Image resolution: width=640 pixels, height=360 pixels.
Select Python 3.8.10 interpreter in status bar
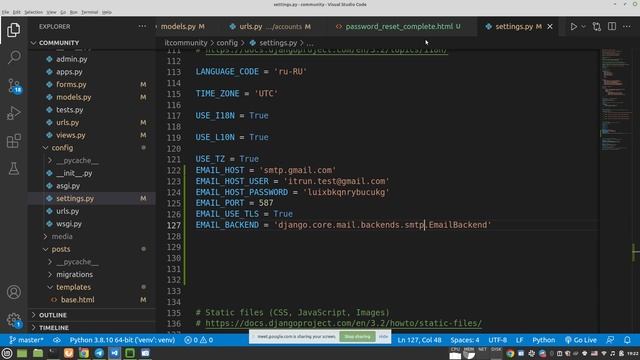[122, 340]
